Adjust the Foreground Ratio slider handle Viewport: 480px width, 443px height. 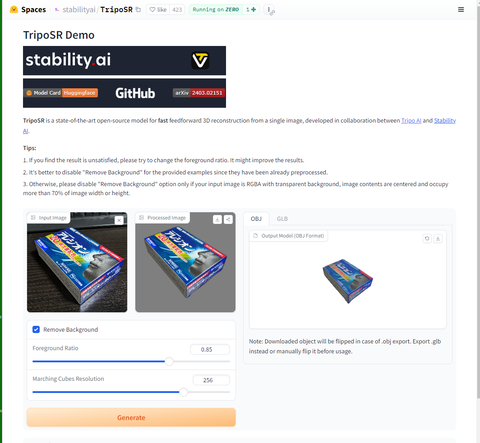pos(169,361)
